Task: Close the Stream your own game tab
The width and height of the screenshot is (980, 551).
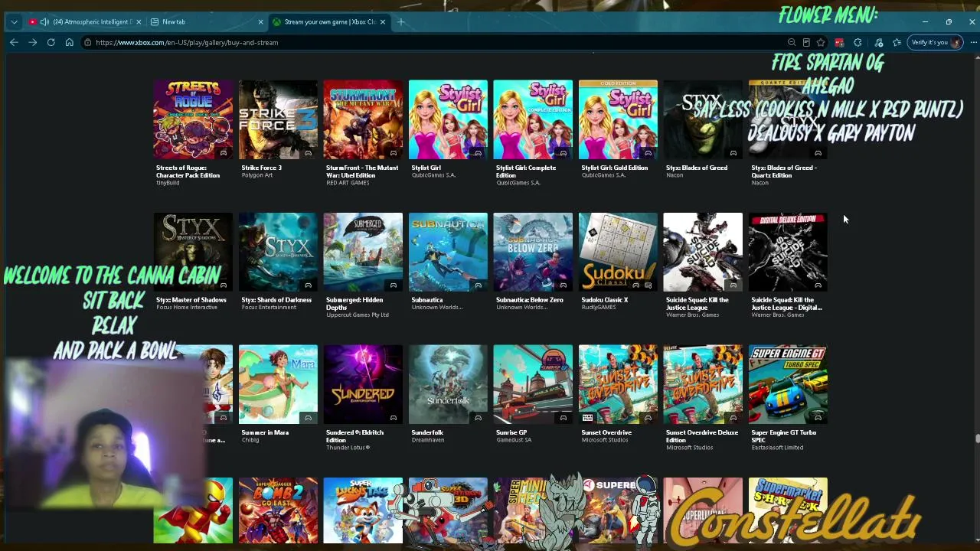Action: [382, 21]
